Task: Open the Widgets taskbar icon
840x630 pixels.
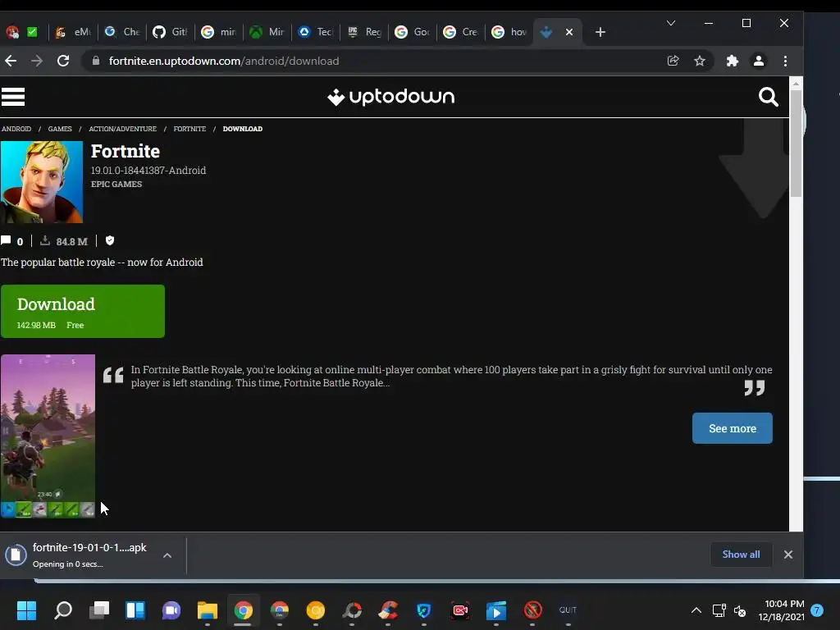Action: [x=135, y=610]
